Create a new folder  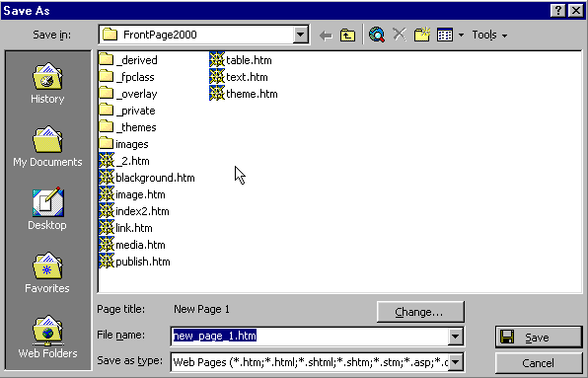pyautogui.click(x=422, y=35)
